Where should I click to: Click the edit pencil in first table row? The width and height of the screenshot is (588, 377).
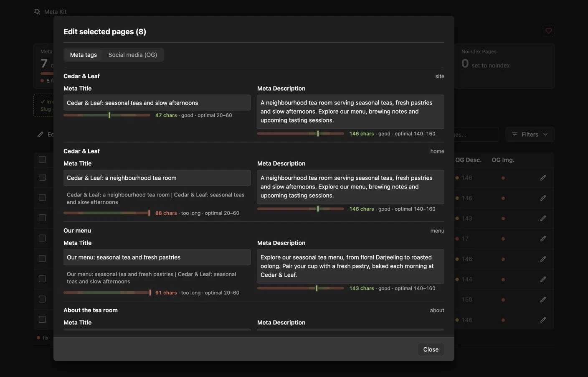pos(543,178)
